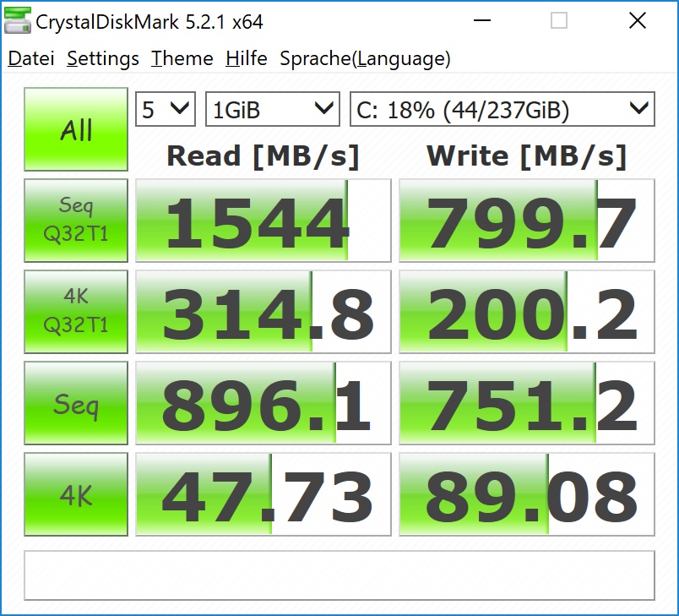679x616 pixels.
Task: Click the empty comment field at bottom
Action: [339, 575]
